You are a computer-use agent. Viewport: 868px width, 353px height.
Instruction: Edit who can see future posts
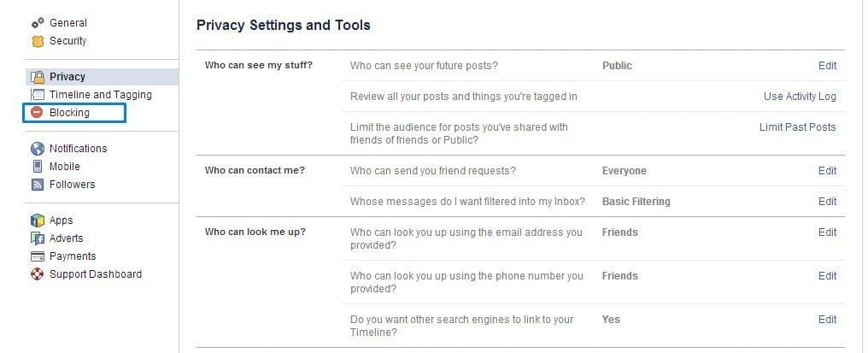pyautogui.click(x=827, y=66)
